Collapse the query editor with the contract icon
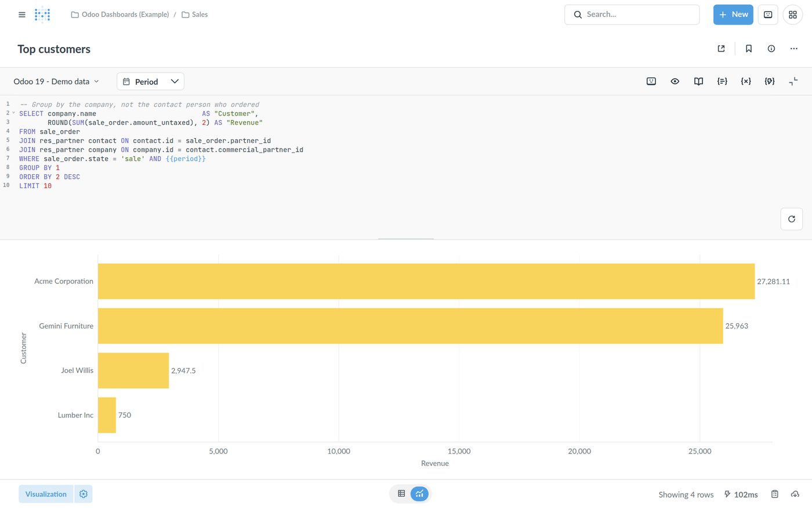This screenshot has width=812, height=508. coord(793,81)
